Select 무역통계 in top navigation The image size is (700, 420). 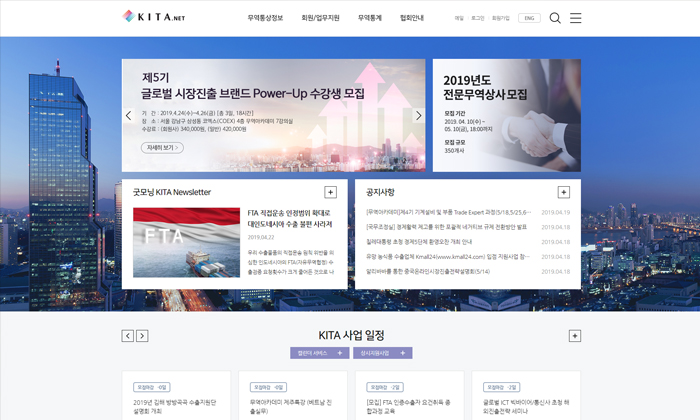coord(370,18)
